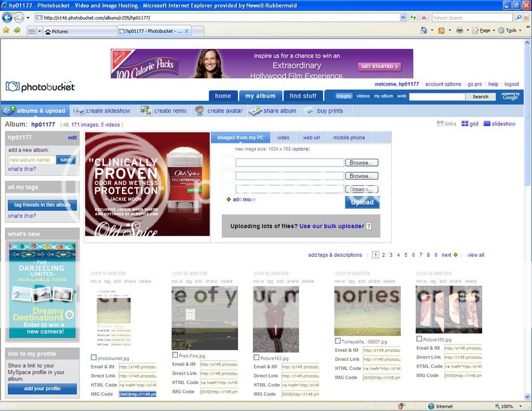
Task: Switch to grid view icon
Action: click(465, 124)
